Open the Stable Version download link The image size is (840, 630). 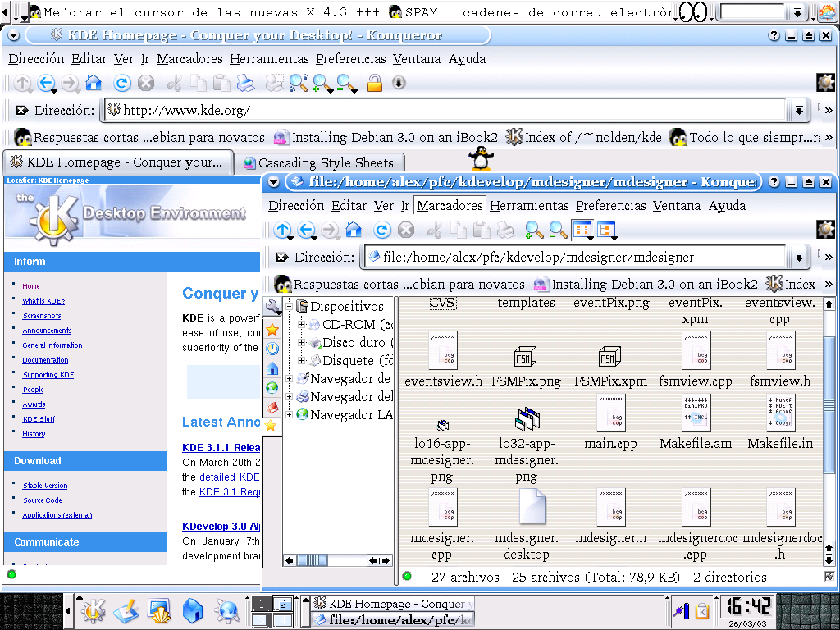click(45, 486)
